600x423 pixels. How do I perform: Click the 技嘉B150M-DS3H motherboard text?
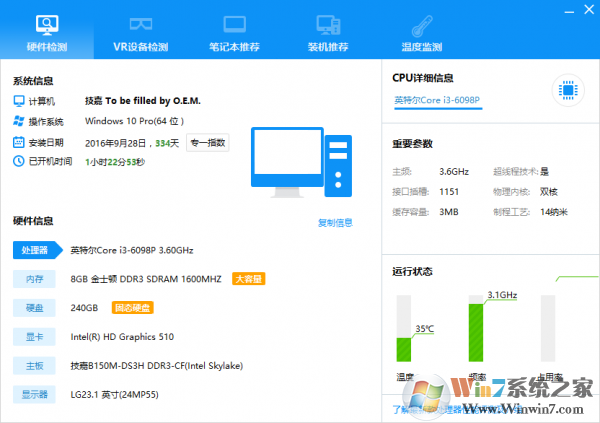click(157, 366)
